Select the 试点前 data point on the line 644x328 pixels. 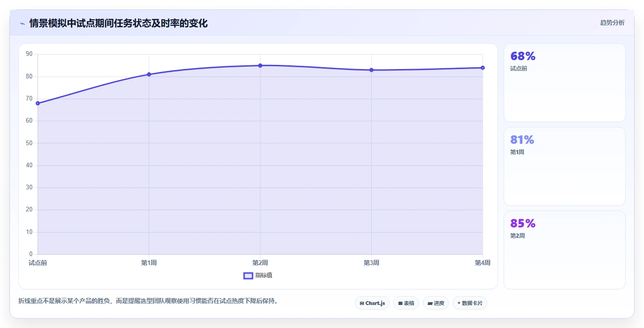click(38, 103)
